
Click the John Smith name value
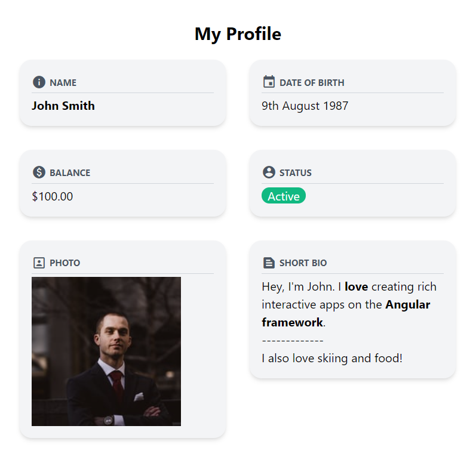pyautogui.click(x=63, y=106)
